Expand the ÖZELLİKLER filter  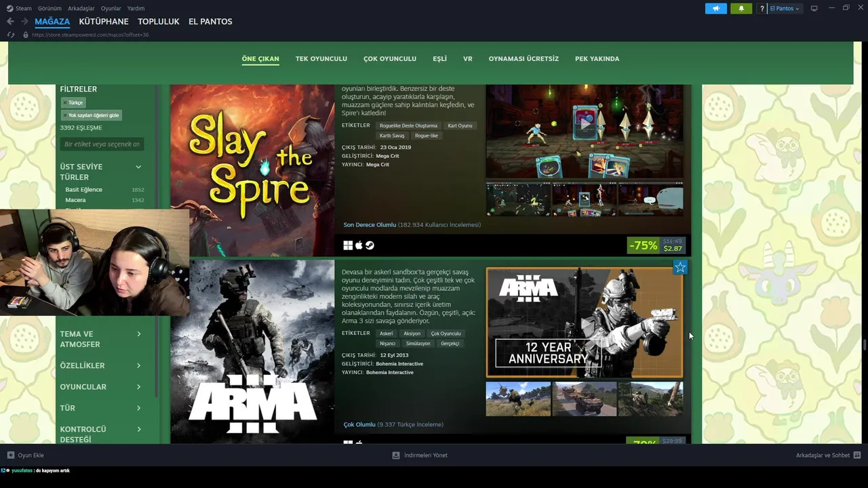(101, 365)
